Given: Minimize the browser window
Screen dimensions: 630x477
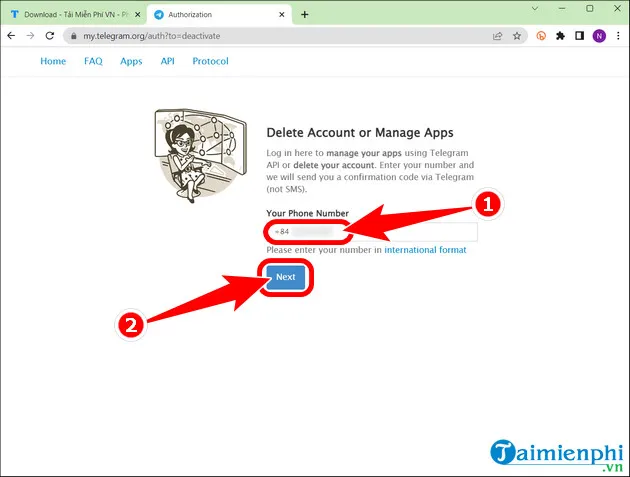Looking at the screenshot, I should tap(562, 8).
